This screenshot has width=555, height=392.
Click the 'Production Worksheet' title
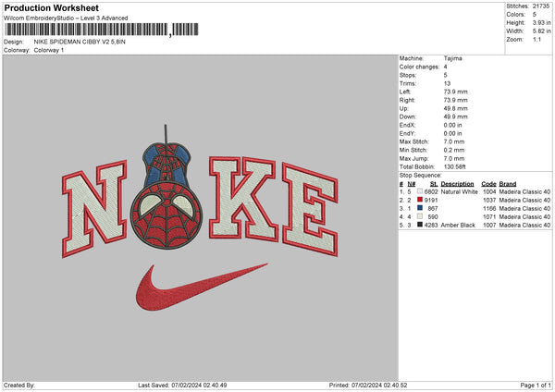[x=51, y=7]
